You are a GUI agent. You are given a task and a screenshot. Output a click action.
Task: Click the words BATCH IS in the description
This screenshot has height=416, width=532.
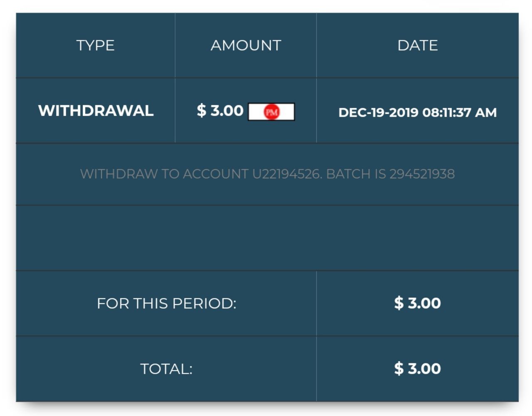coord(356,174)
